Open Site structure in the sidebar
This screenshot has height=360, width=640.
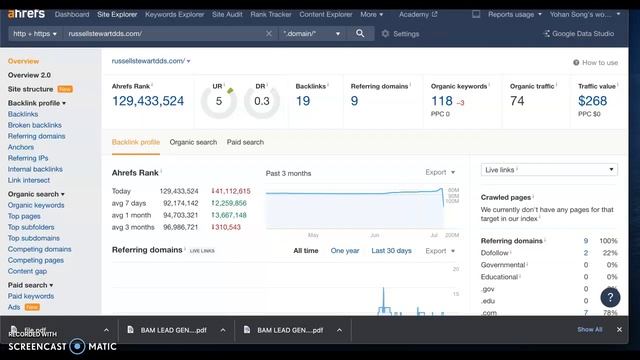(x=30, y=89)
